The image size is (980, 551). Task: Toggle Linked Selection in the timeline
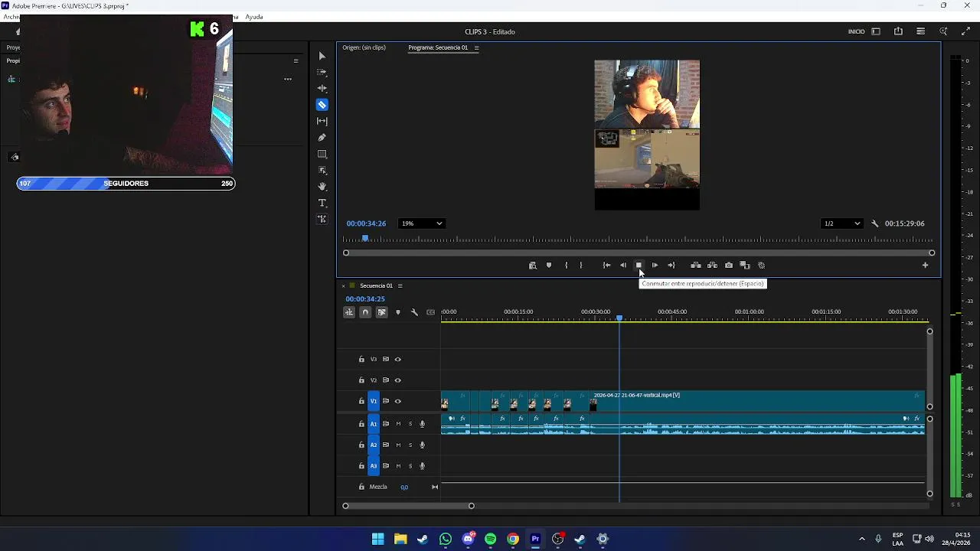click(381, 312)
